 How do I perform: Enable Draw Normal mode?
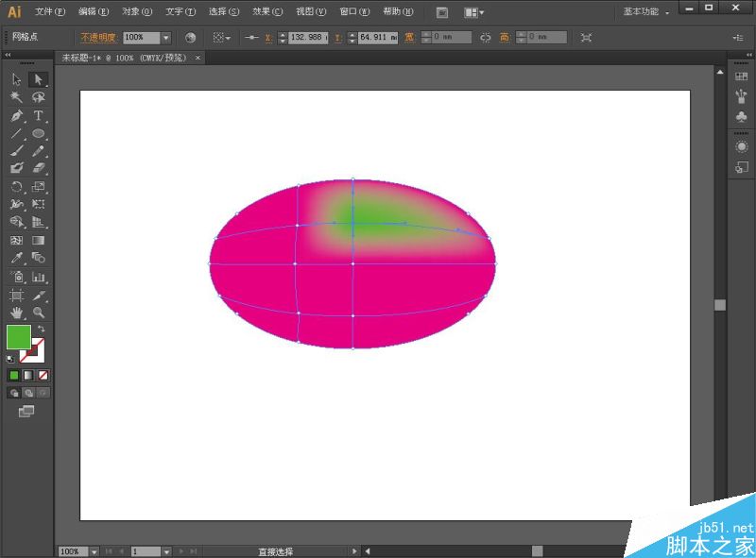click(14, 393)
